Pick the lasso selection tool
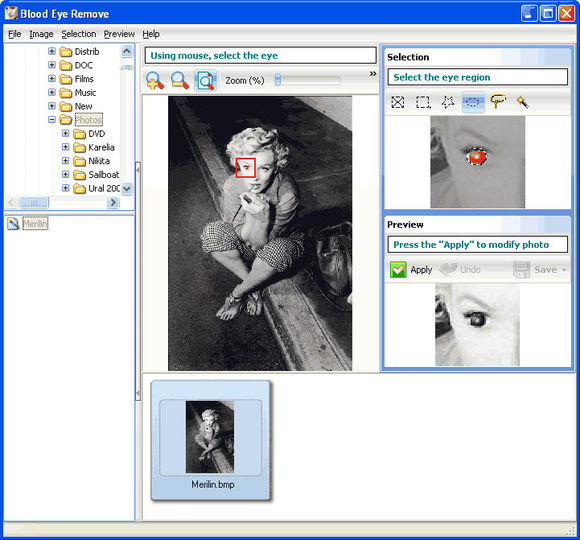This screenshot has width=580, height=540. pos(498,101)
